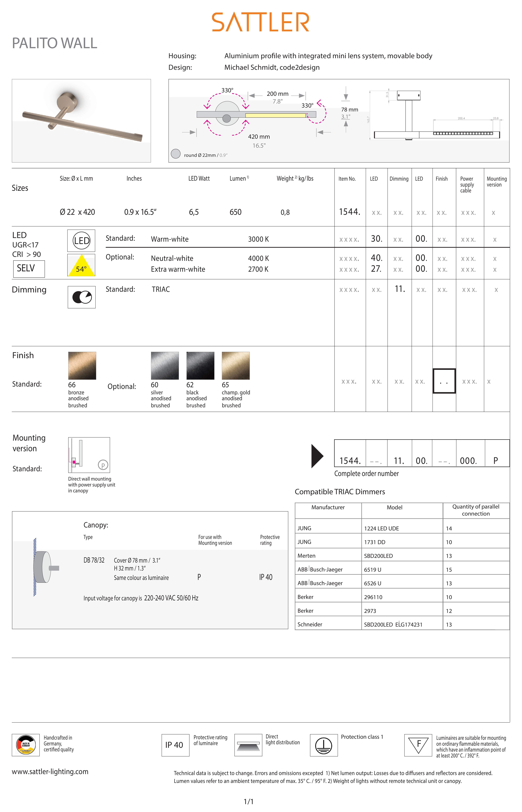Select the yellow 54° beam angle icon
Screen dimensions: 522x812
pyautogui.click(x=81, y=265)
